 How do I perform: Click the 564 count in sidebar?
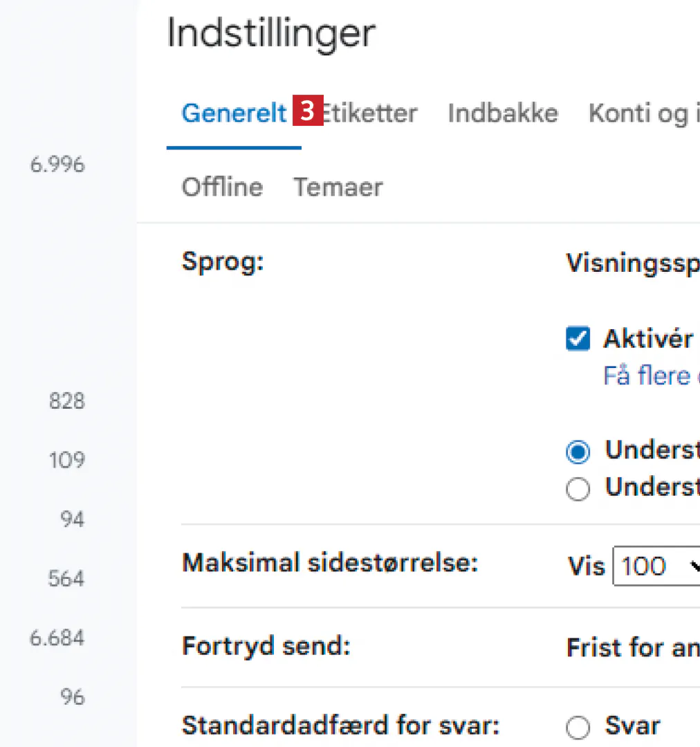tap(66, 578)
